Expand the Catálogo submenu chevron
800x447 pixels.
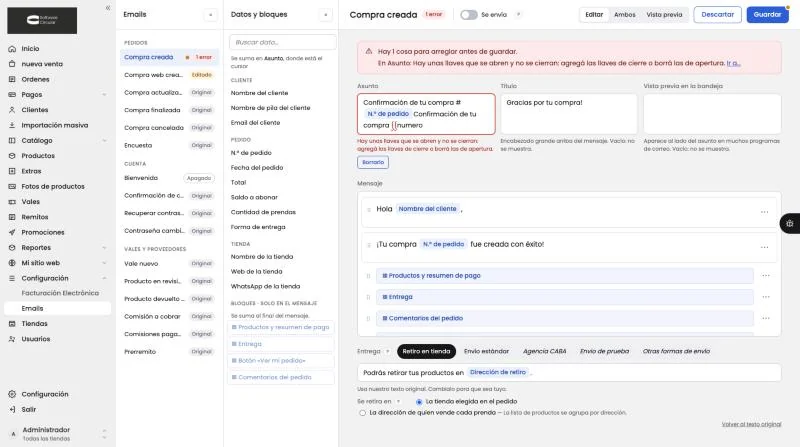pyautogui.click(x=104, y=141)
